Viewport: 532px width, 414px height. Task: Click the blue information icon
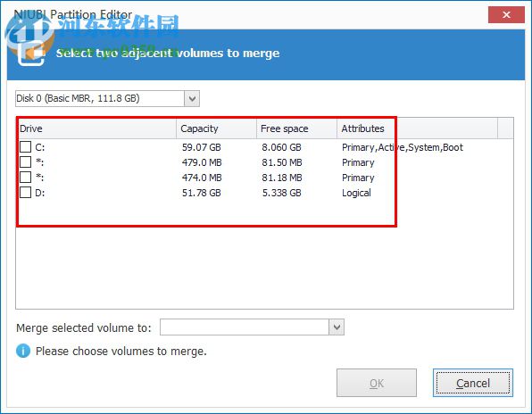(23, 351)
